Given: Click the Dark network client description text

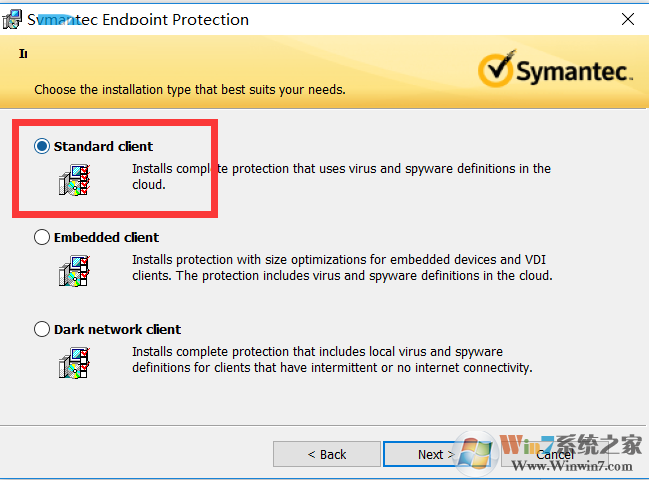Looking at the screenshot, I should [x=331, y=360].
